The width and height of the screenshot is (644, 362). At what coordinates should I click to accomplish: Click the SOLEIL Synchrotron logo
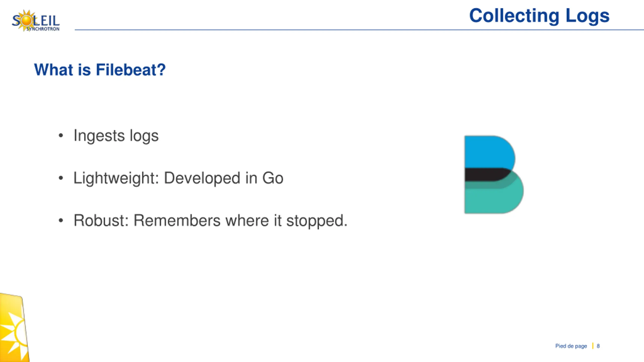(x=35, y=21)
